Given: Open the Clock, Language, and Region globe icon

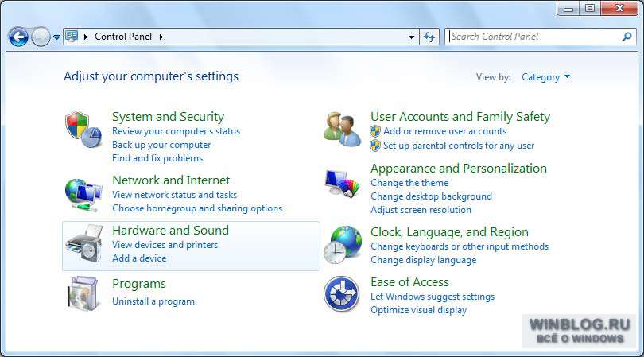Looking at the screenshot, I should point(343,245).
